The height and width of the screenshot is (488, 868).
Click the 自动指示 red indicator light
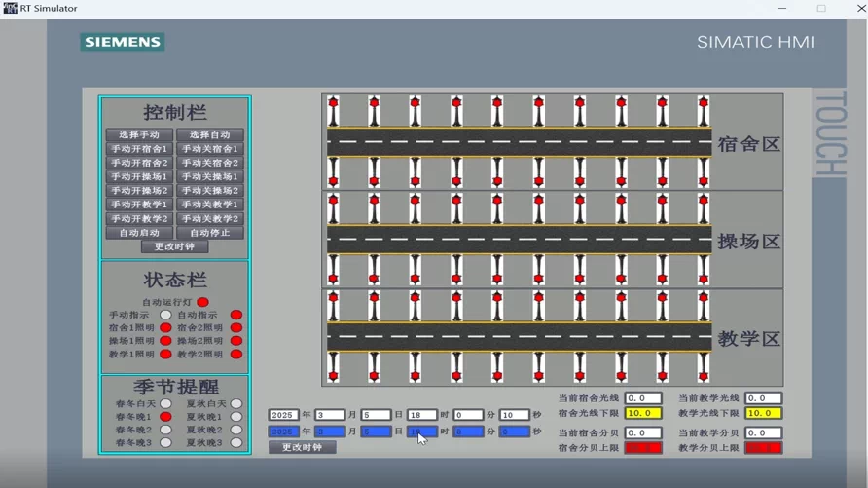(x=236, y=315)
